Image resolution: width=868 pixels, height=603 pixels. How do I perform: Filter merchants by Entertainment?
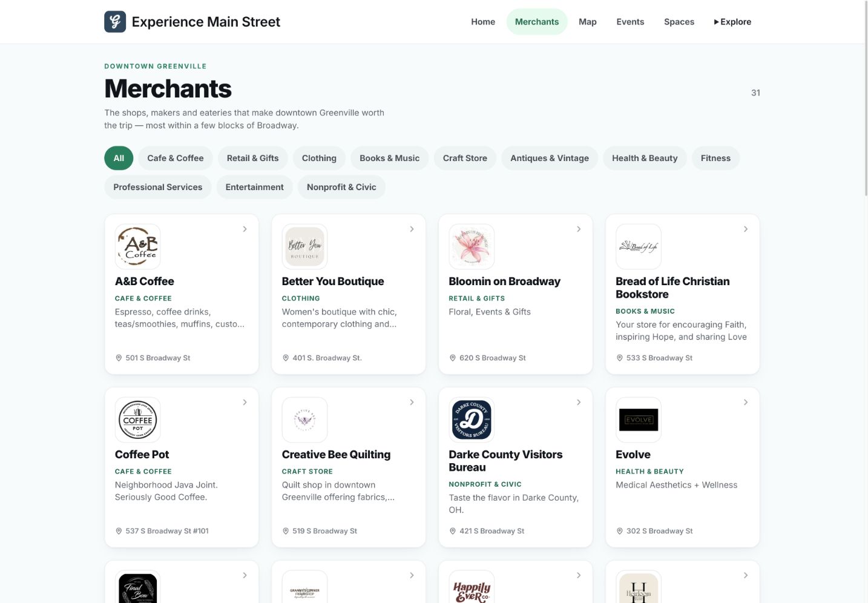coord(255,187)
